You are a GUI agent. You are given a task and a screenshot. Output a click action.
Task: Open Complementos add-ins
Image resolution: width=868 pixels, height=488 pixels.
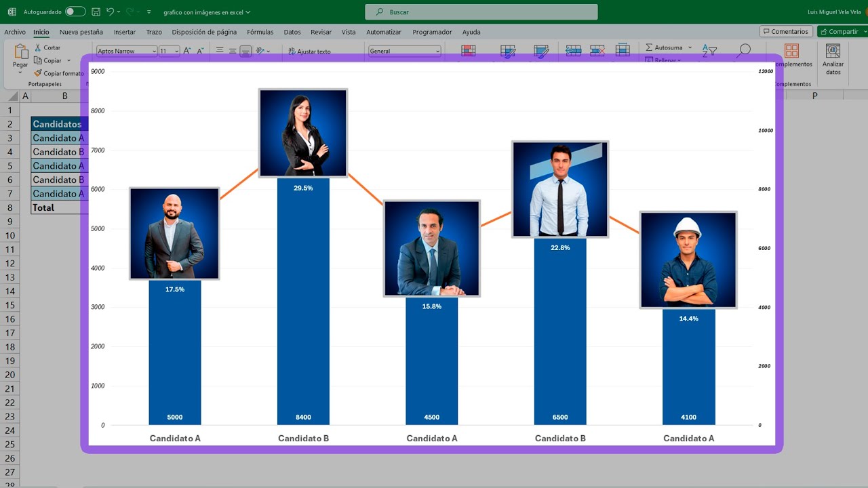tap(791, 56)
